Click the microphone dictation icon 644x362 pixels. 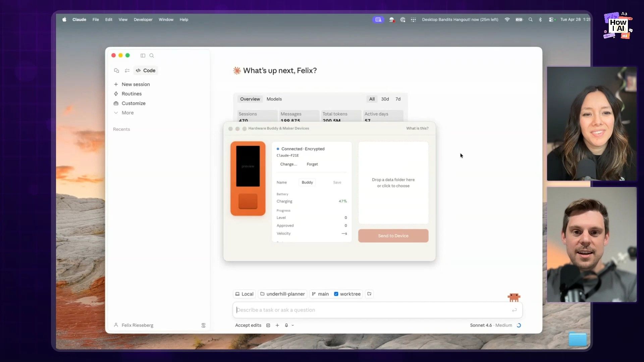pos(286,325)
